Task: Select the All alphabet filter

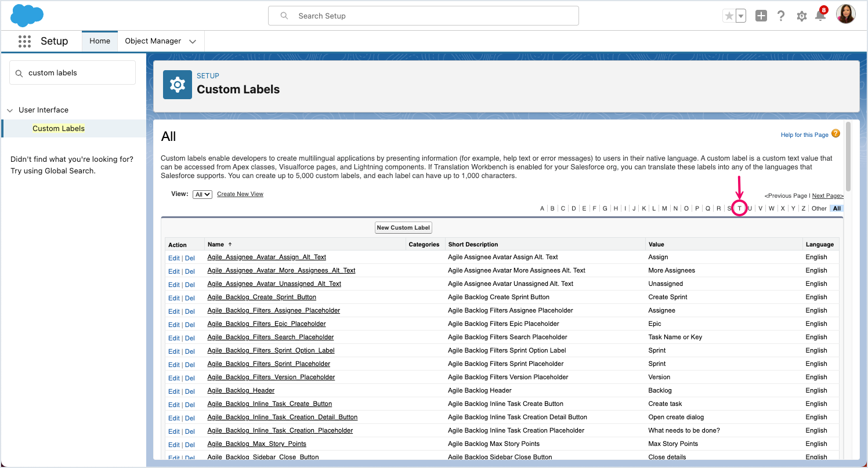Action: [837, 208]
